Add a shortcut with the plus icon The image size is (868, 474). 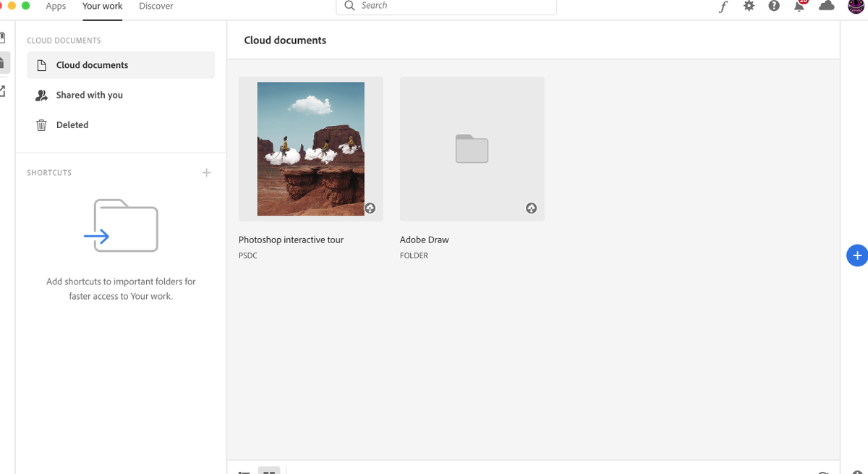pyautogui.click(x=206, y=173)
